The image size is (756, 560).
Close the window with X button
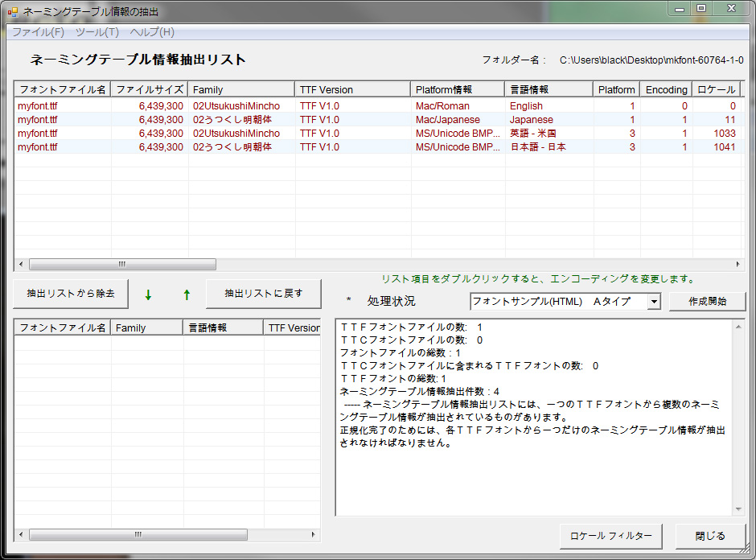(x=731, y=9)
